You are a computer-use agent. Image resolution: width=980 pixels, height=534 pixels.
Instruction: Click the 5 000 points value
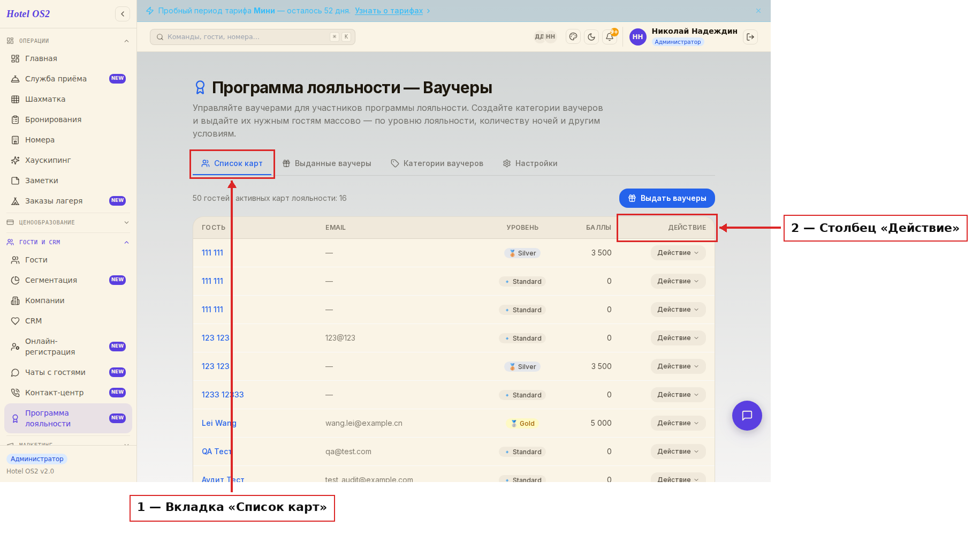601,423
